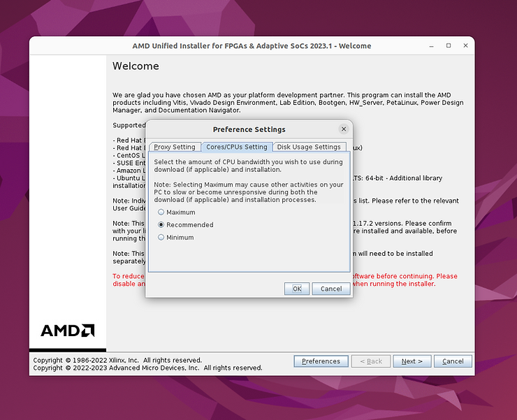Screen dimensions: 517x420
Task: Maximize the AMD Unified Installer window
Action: click(x=449, y=45)
